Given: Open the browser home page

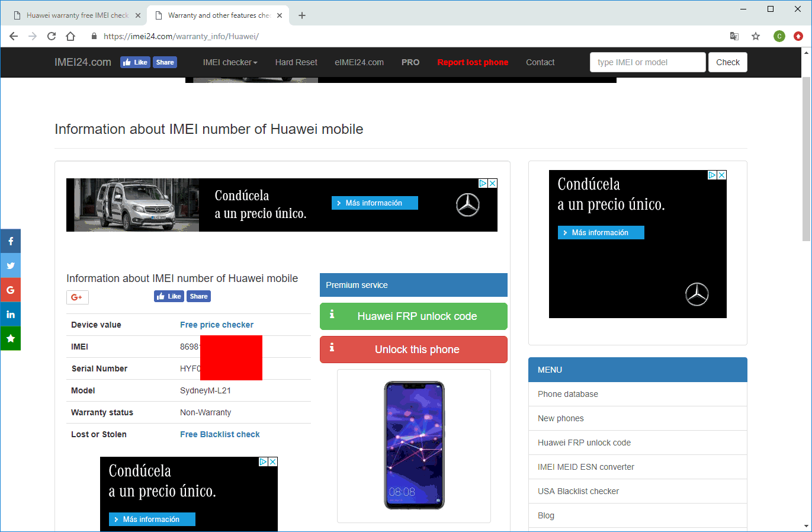Looking at the screenshot, I should (70, 36).
